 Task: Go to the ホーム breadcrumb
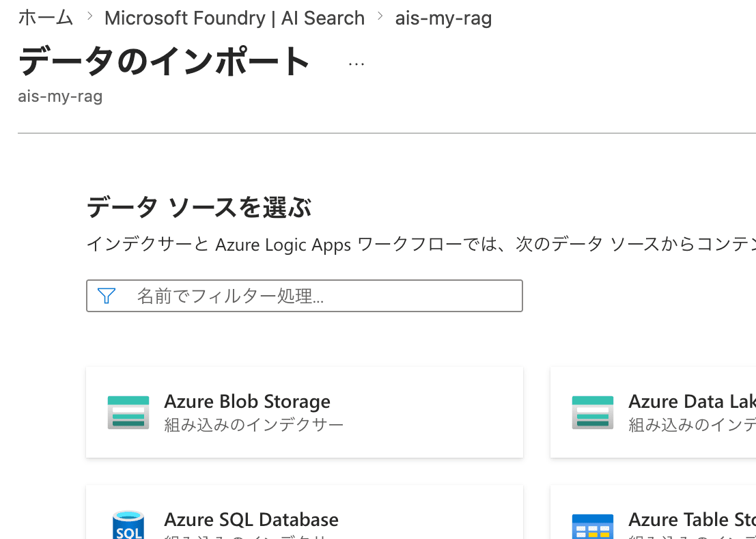[45, 18]
